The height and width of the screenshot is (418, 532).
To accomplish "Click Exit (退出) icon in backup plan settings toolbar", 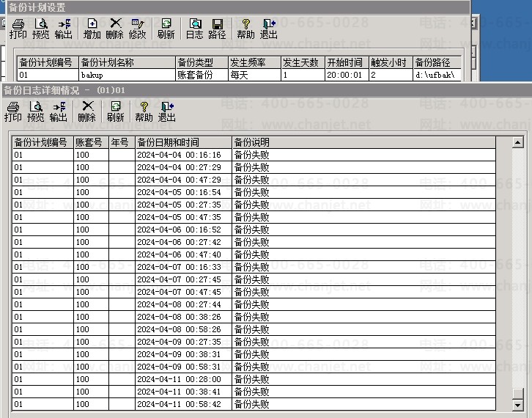I will (268, 29).
